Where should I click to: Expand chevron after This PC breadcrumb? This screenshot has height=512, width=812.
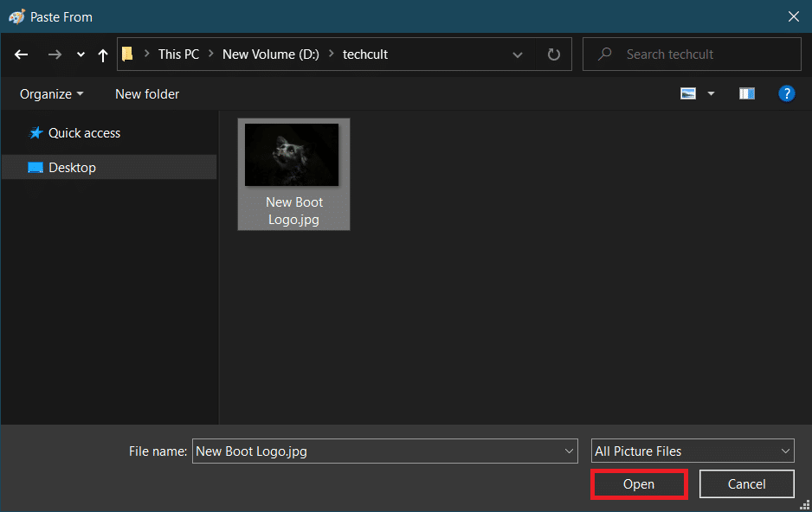[x=210, y=54]
